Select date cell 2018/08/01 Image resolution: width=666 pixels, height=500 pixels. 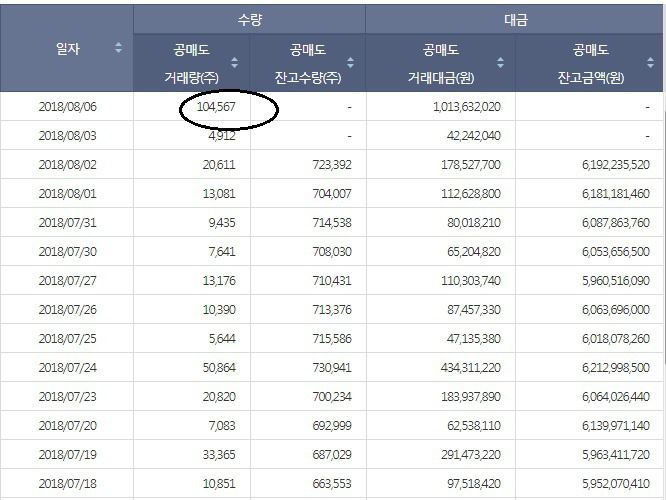point(68,194)
